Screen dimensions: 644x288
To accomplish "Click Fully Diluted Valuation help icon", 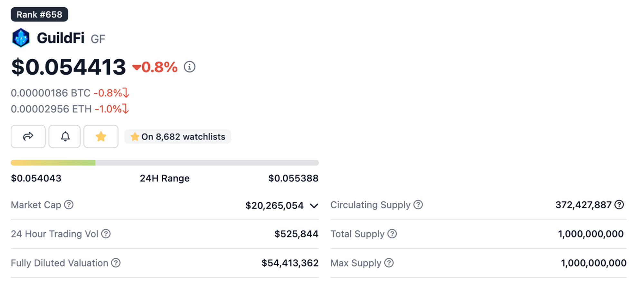I will point(116,263).
